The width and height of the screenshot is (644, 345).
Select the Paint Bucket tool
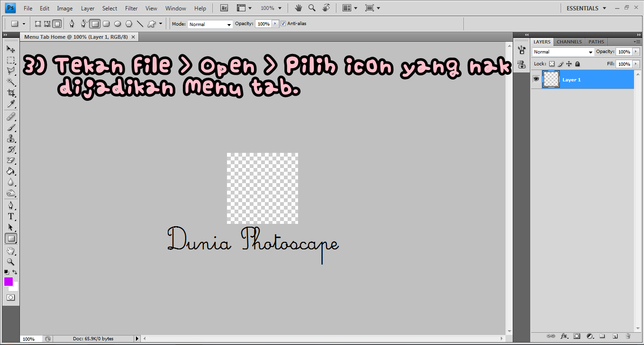[x=10, y=171]
